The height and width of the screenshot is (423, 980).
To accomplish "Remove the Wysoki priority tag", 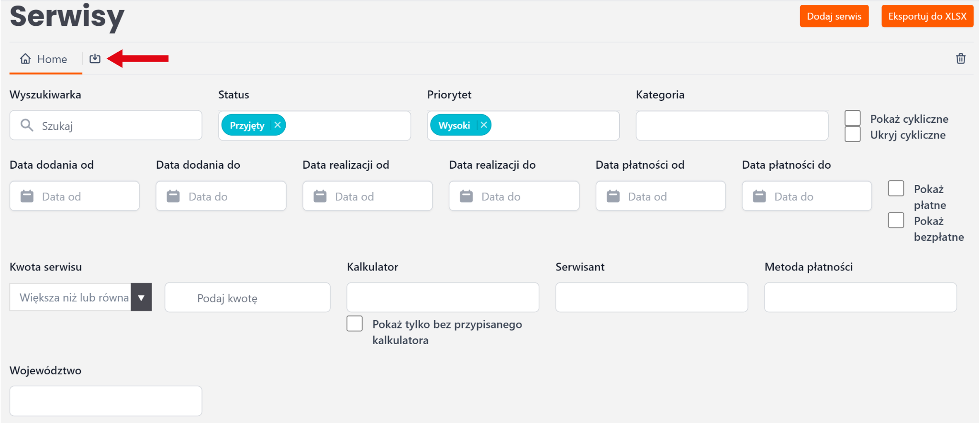I will tap(484, 125).
